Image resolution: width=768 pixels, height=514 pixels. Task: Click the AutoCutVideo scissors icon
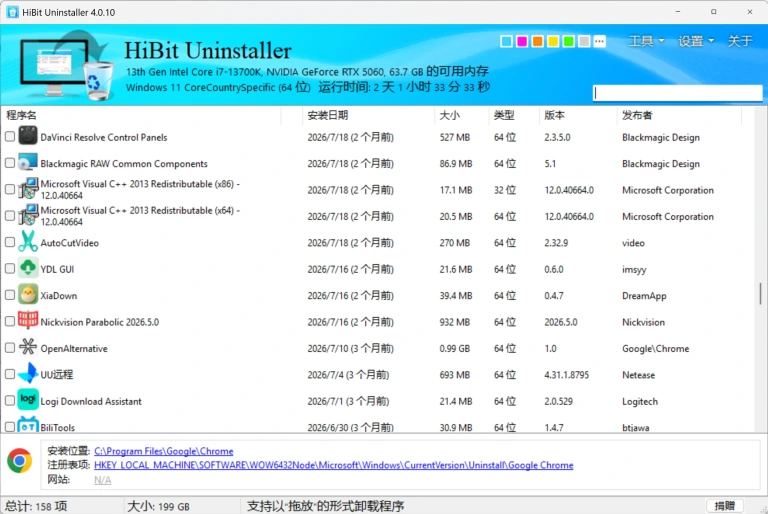click(28, 242)
